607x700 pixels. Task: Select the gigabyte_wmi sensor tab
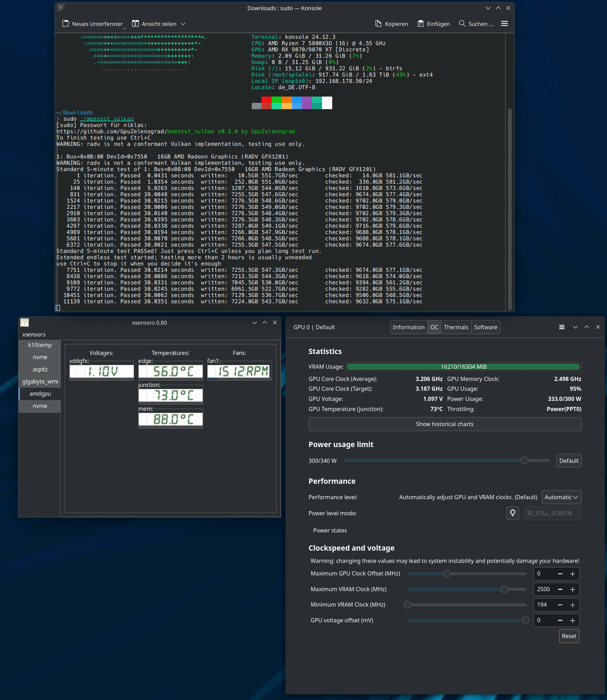[x=40, y=382]
